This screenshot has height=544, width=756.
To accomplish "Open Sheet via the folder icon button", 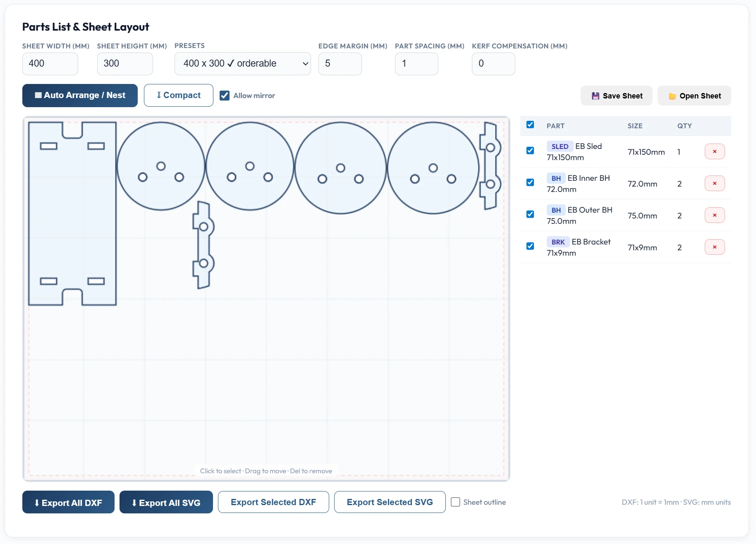I will pyautogui.click(x=694, y=96).
